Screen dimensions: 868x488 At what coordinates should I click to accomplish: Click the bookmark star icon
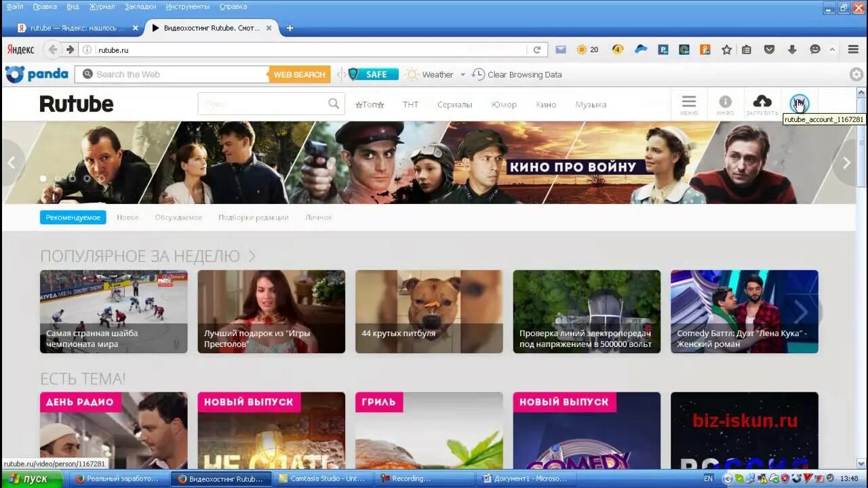coord(727,49)
